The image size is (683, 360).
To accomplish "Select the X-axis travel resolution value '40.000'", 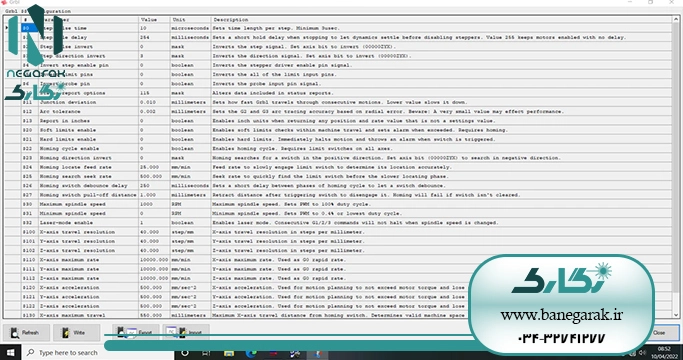I will (154, 232).
